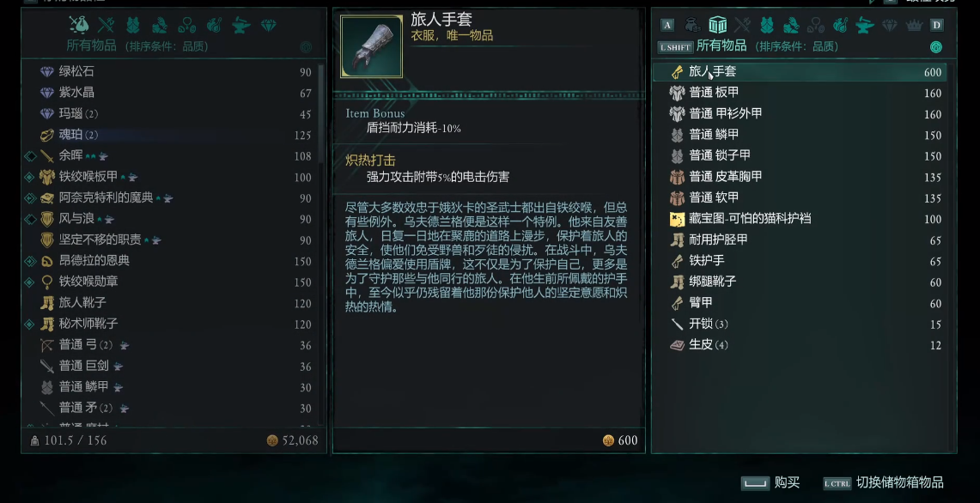This screenshot has height=503, width=980.
Task: Select coin pouch buyback icon in merchant panel
Action: (692, 25)
